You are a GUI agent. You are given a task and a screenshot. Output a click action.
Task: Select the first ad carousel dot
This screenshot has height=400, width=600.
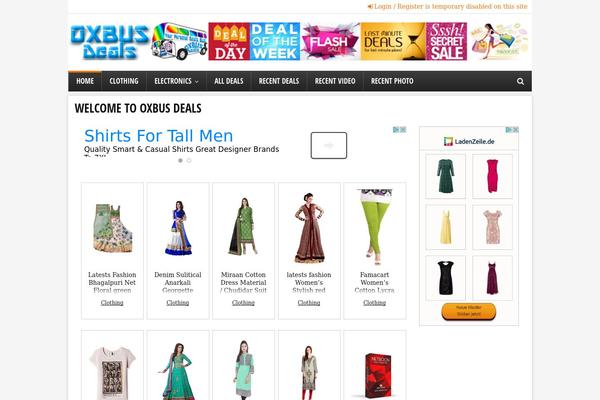[x=180, y=160]
